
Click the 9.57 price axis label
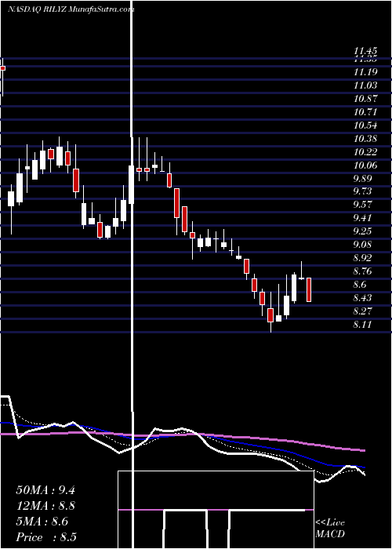click(x=362, y=205)
